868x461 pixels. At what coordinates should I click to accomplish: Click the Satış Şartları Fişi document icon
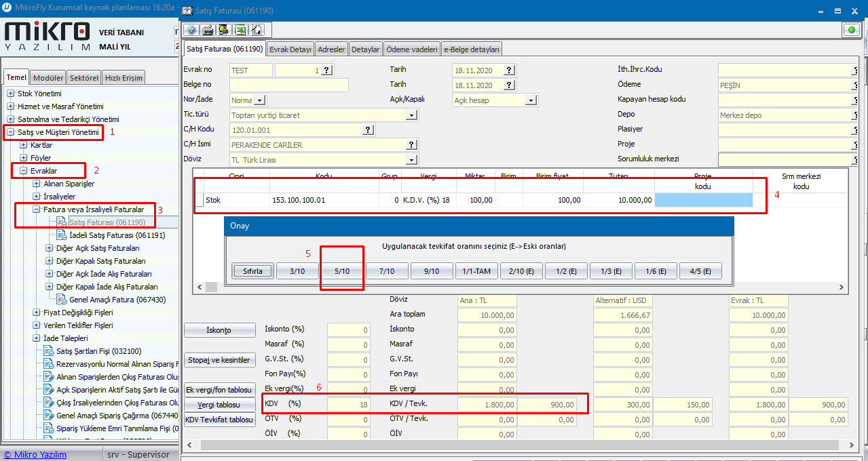49,351
